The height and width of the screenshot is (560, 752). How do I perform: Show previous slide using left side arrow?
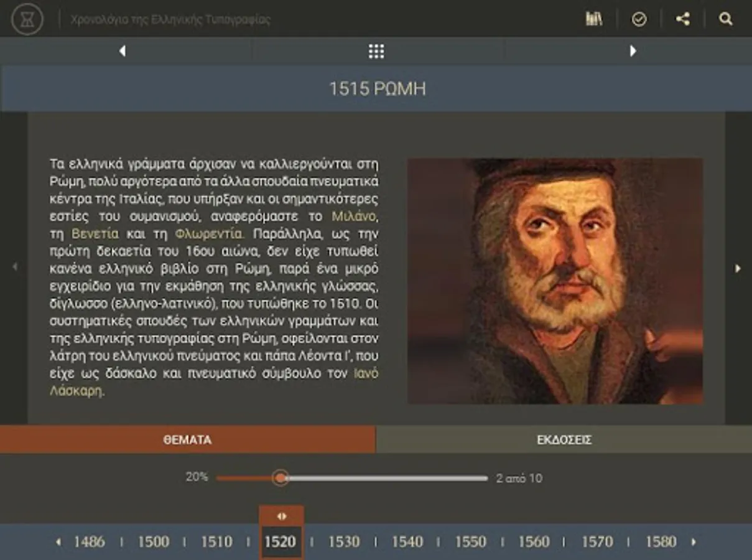point(15,267)
